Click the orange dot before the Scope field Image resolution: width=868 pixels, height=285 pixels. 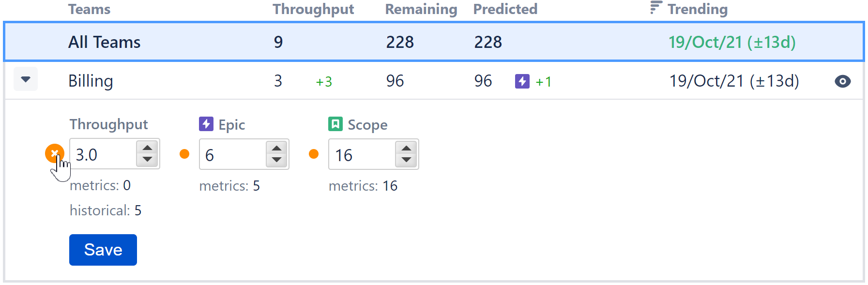[314, 154]
